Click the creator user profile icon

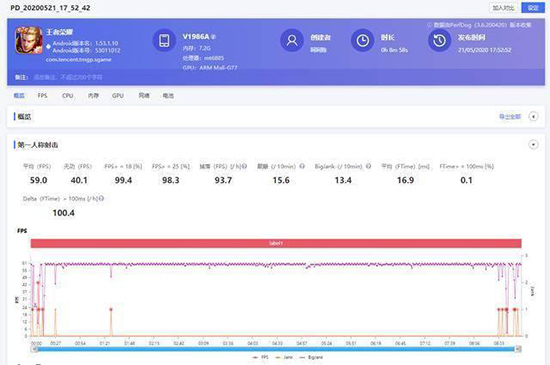[292, 40]
